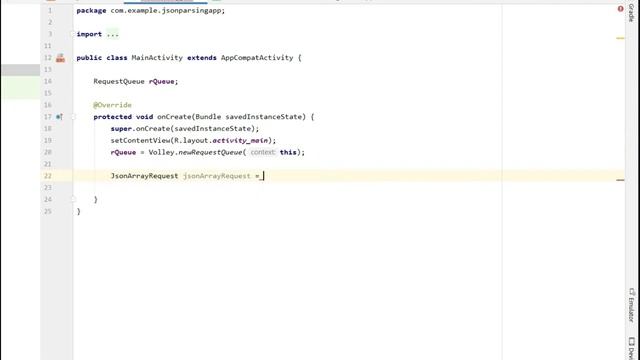
Task: Click the 'rQueue' field declaration on line 14
Action: pyautogui.click(x=162, y=82)
